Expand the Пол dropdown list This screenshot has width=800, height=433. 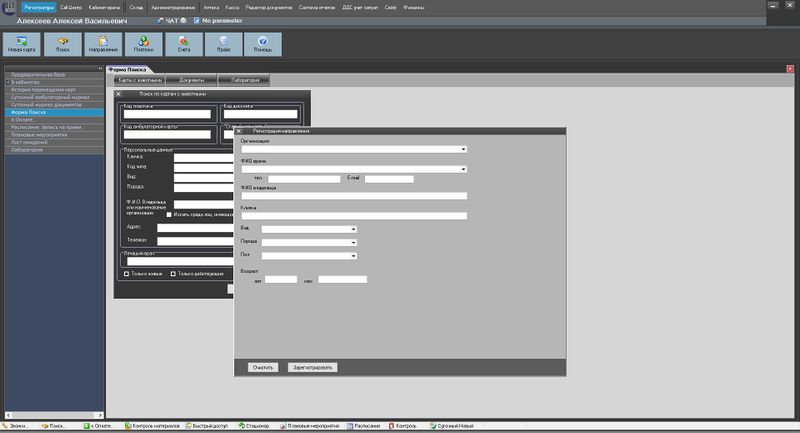[x=354, y=256]
